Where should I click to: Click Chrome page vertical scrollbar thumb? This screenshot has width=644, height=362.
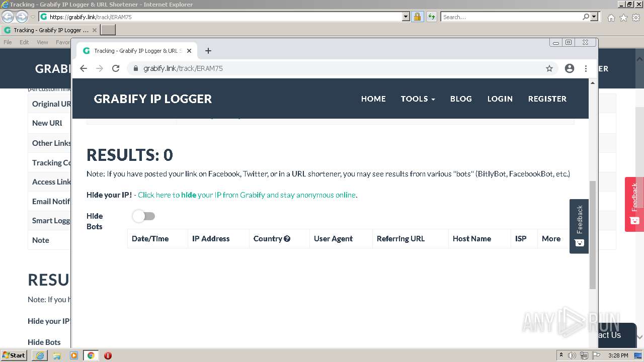pyautogui.click(x=593, y=235)
